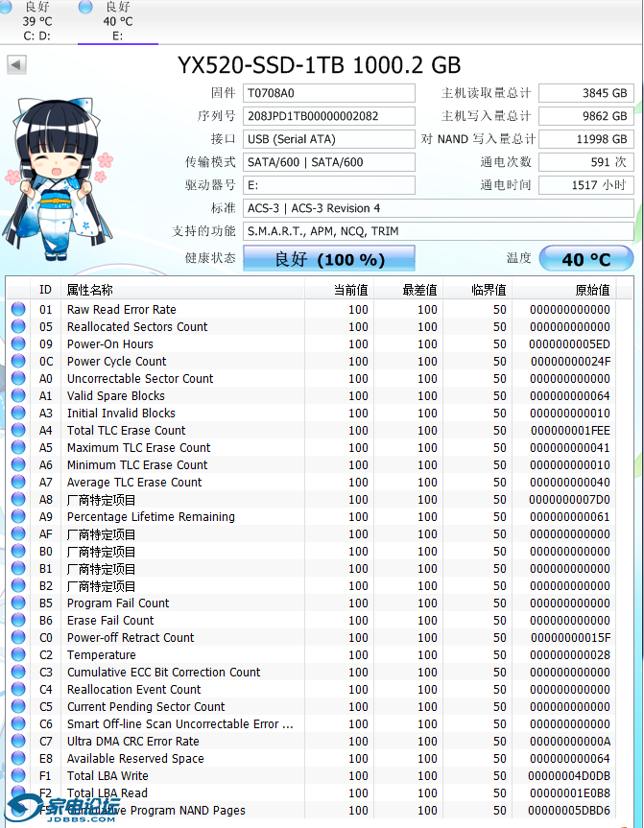
Task: Click status orb for Total LBA Write
Action: pyautogui.click(x=18, y=775)
